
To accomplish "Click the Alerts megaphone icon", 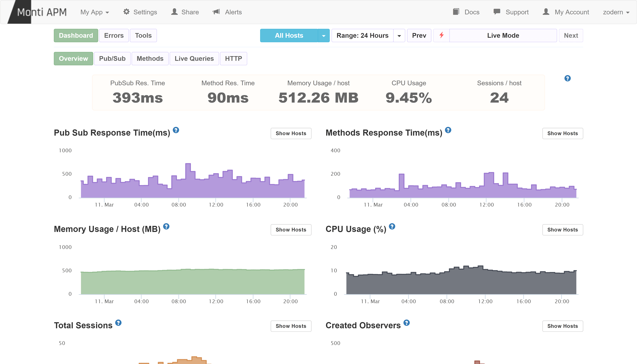I will 217,12.
